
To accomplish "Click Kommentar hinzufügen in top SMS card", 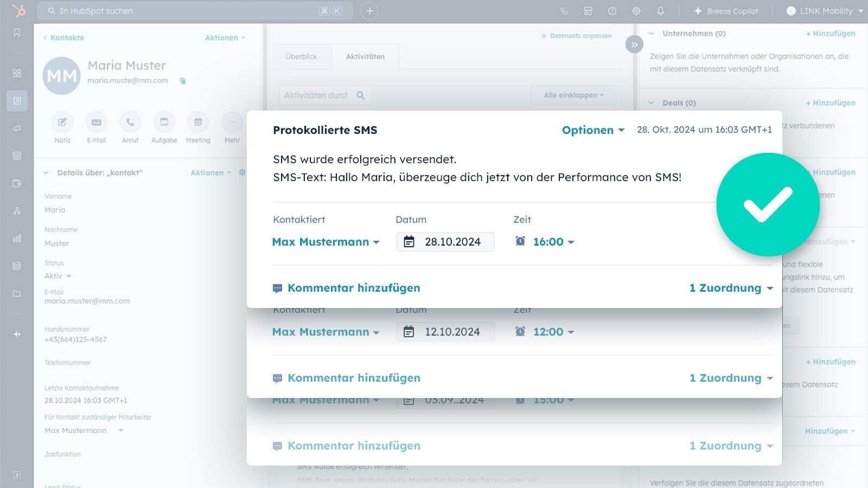I will (353, 288).
